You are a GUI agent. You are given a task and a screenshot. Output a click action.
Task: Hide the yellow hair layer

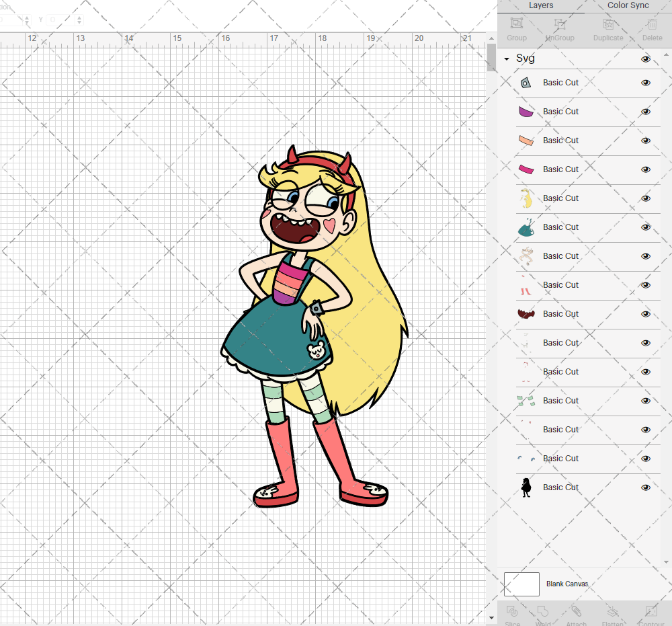[x=645, y=198]
